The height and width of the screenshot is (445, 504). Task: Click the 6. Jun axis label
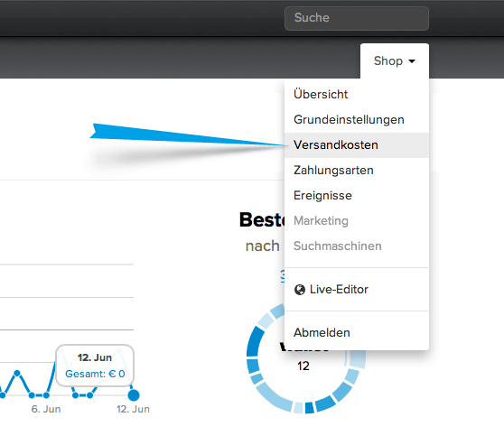tap(46, 409)
